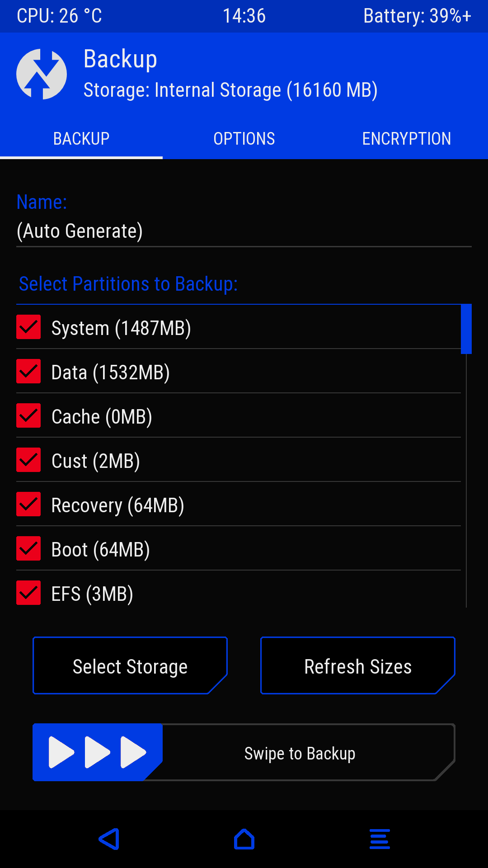Deselect the Boot (64MB) partition
This screenshot has width=488, height=868.
click(x=28, y=548)
